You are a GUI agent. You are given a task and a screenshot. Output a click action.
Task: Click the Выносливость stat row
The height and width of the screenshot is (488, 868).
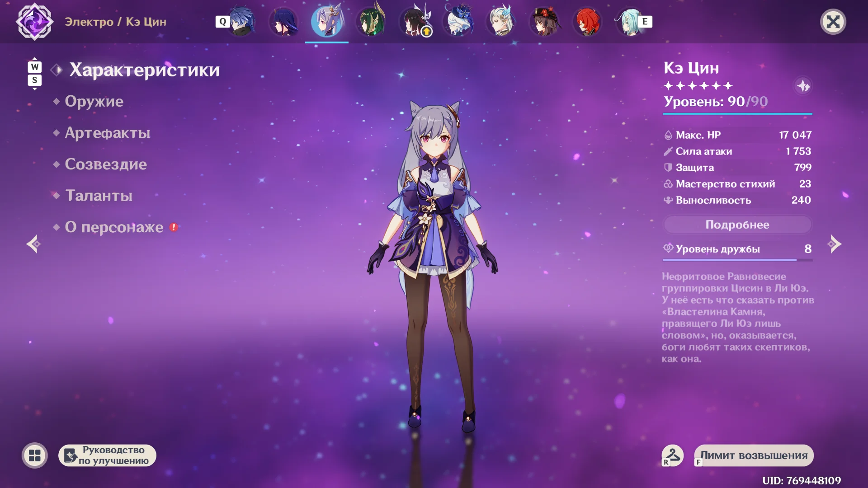pyautogui.click(x=737, y=200)
